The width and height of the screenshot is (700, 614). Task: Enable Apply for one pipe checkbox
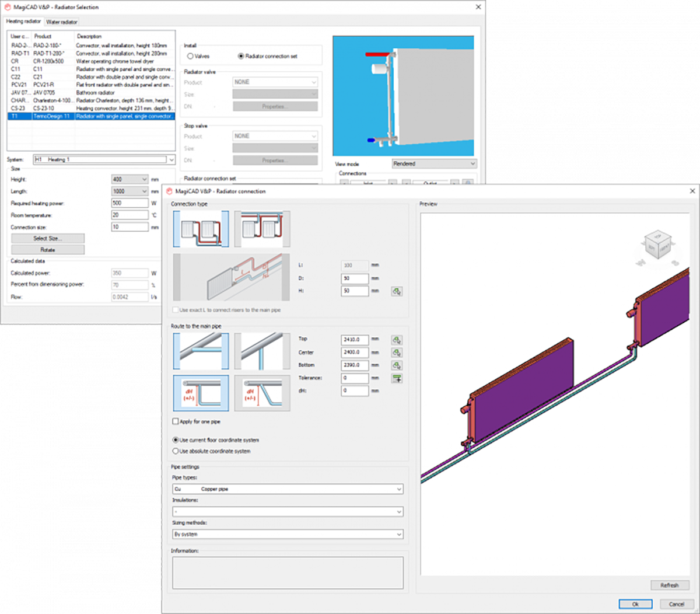pyautogui.click(x=176, y=421)
